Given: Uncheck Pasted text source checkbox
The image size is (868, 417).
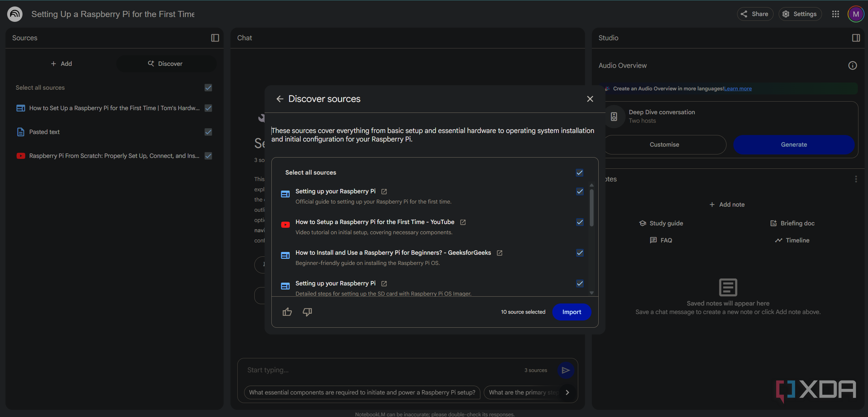Looking at the screenshot, I should pos(208,132).
